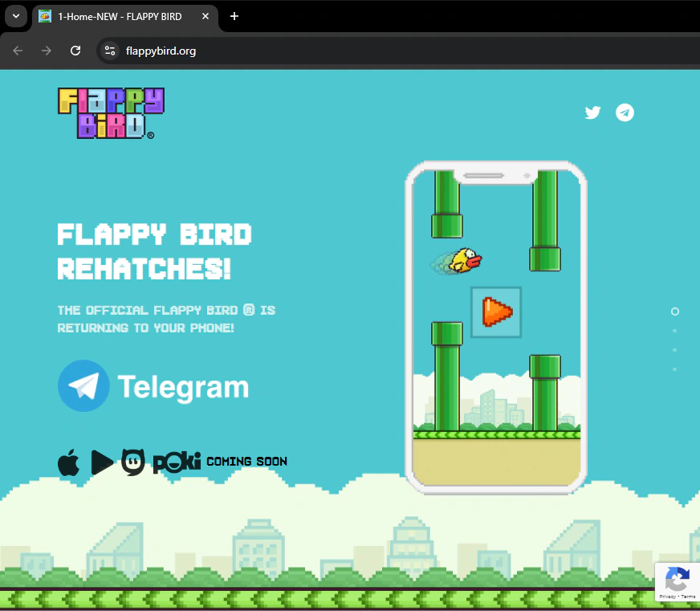Click the reCAPTCHA badge
This screenshot has width=700, height=611.
click(x=678, y=582)
